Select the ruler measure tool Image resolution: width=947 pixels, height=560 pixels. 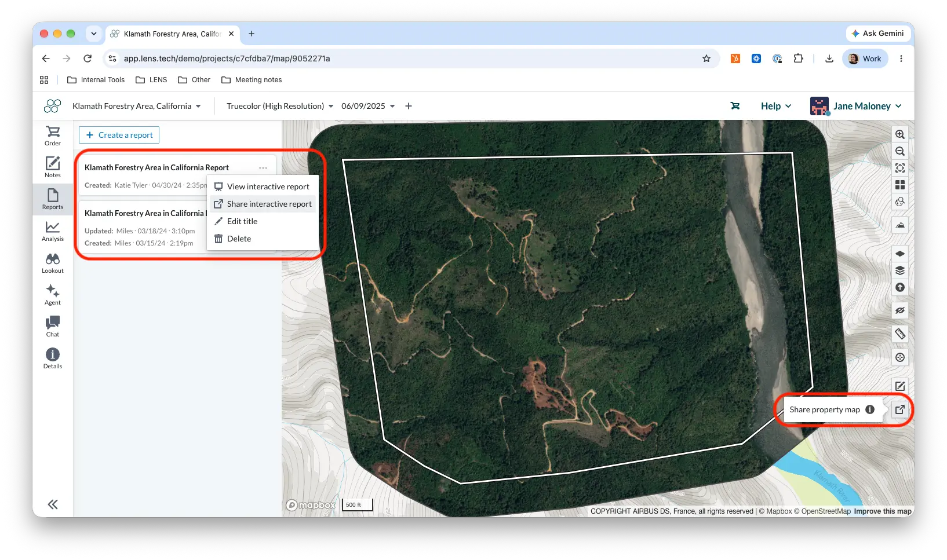tap(900, 334)
